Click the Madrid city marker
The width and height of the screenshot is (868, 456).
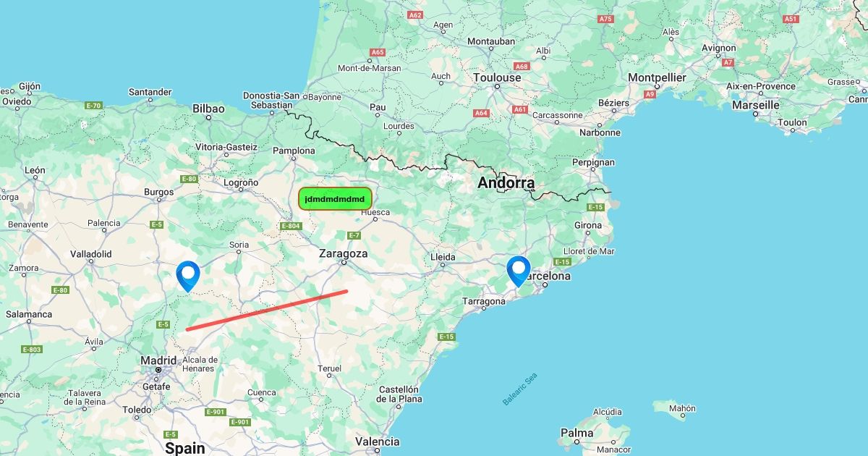(158, 370)
